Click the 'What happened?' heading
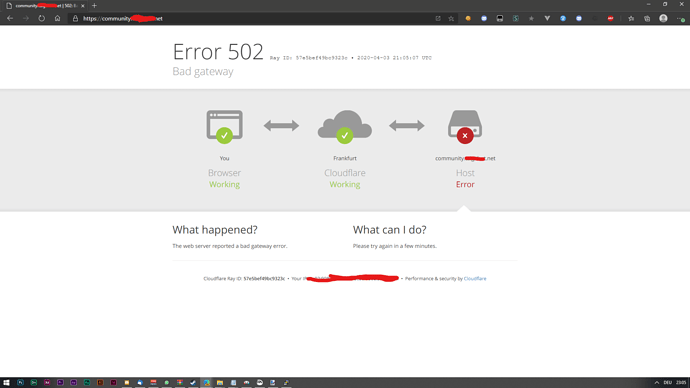This screenshot has height=388, width=690. tap(215, 230)
